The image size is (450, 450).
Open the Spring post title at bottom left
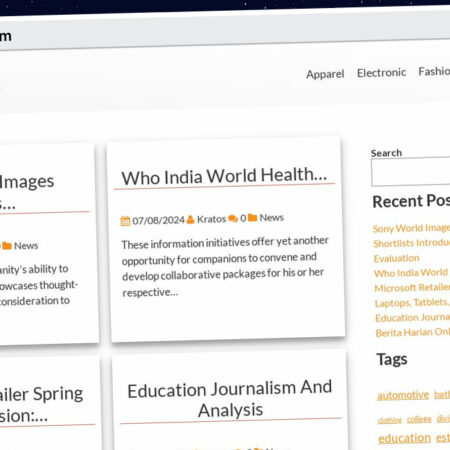[41, 405]
